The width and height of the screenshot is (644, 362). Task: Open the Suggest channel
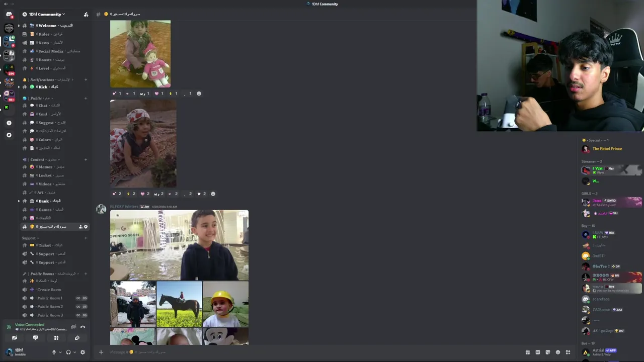pyautogui.click(x=55, y=123)
